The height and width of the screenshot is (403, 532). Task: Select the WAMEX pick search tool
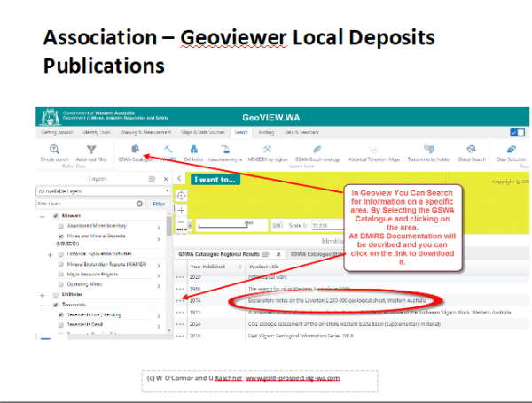pyautogui.click(x=168, y=153)
